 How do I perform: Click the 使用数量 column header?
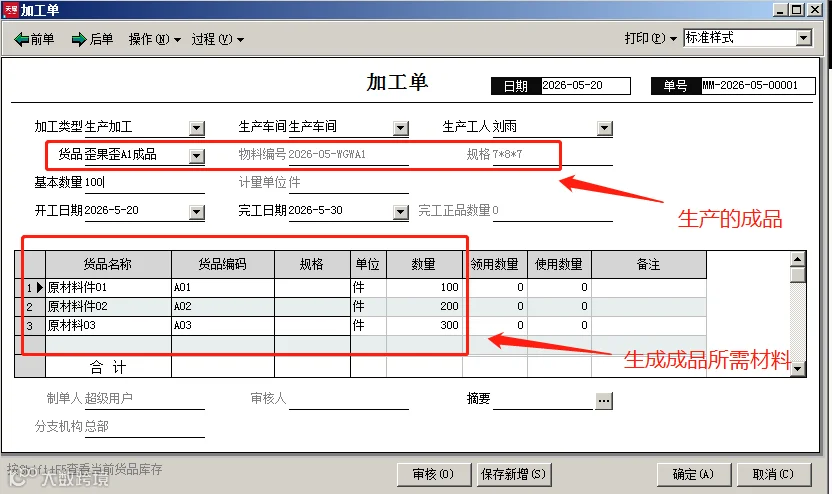tap(559, 264)
